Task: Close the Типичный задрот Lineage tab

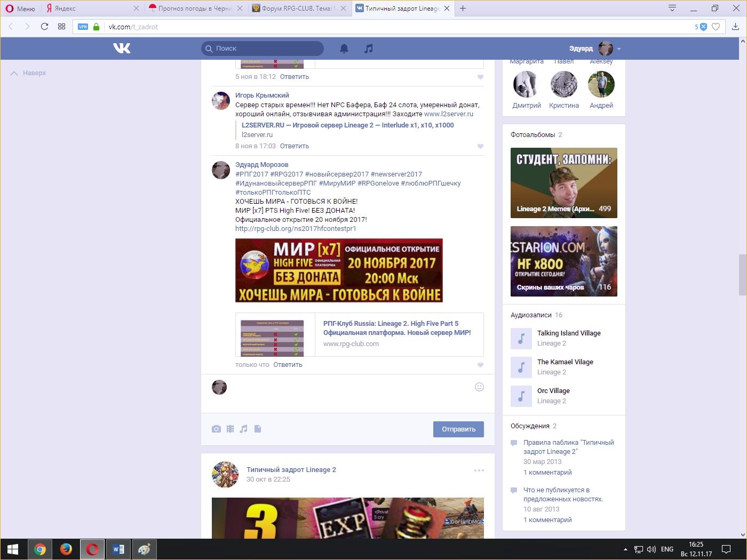Action: coord(447,8)
